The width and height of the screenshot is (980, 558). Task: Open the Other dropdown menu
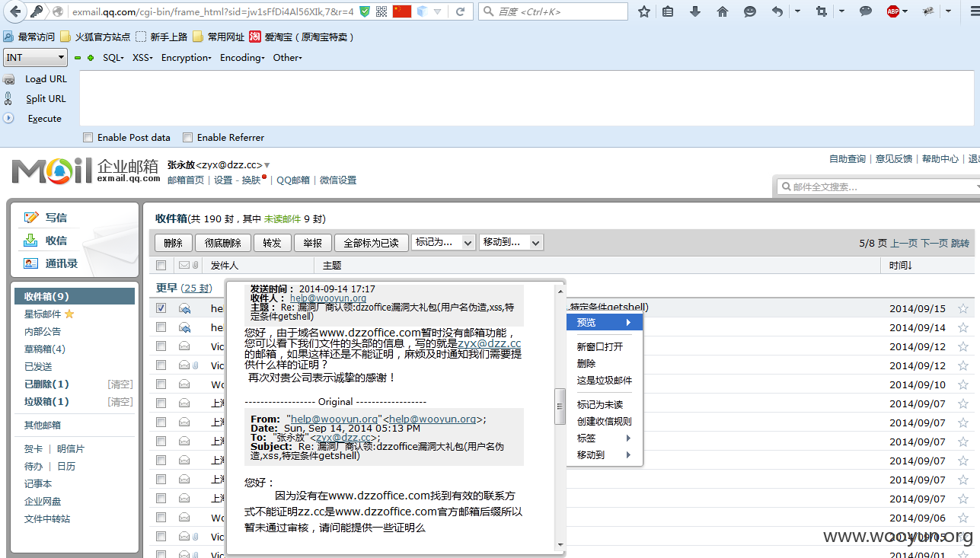pyautogui.click(x=288, y=58)
